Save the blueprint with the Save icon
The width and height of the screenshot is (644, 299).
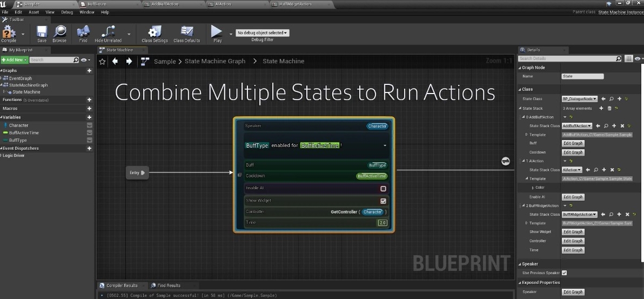42,32
